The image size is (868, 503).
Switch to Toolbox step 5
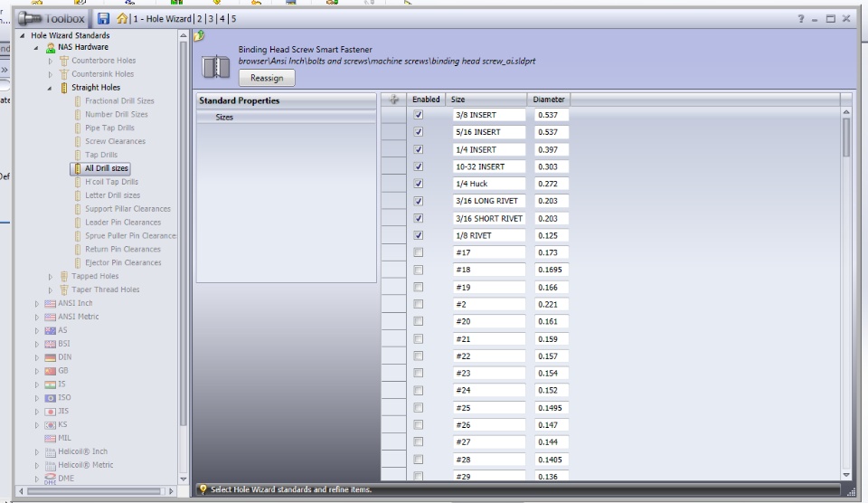pyautogui.click(x=233, y=19)
